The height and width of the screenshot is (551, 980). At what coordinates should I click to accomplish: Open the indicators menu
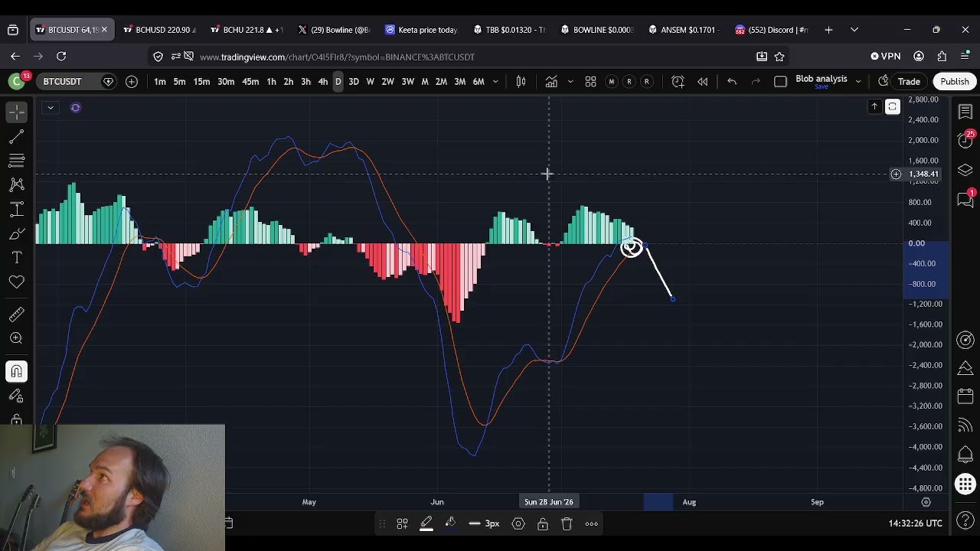pos(551,82)
